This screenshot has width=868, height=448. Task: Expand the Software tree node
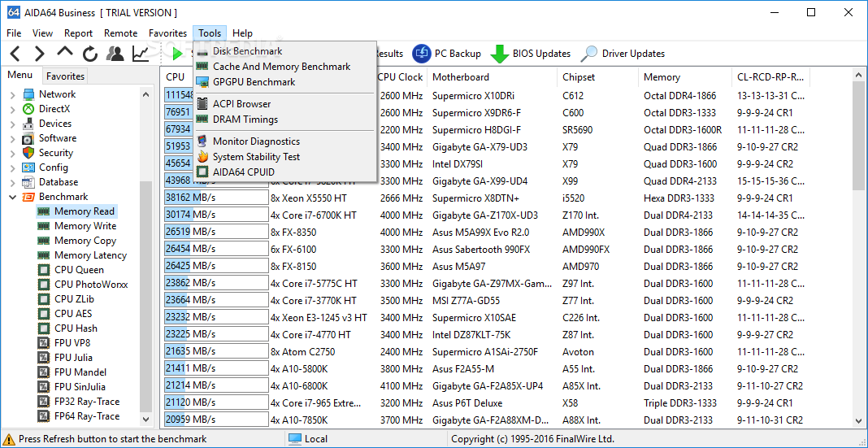(12, 138)
